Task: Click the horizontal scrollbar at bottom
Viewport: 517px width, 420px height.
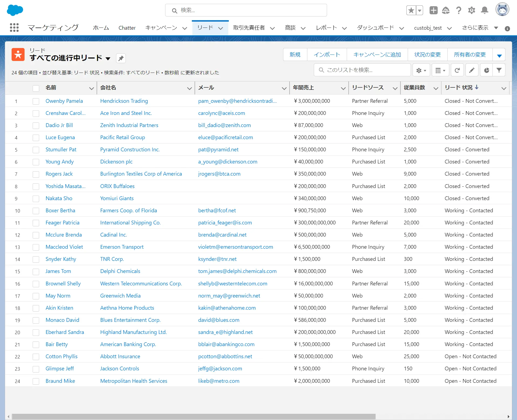Action: click(x=194, y=416)
